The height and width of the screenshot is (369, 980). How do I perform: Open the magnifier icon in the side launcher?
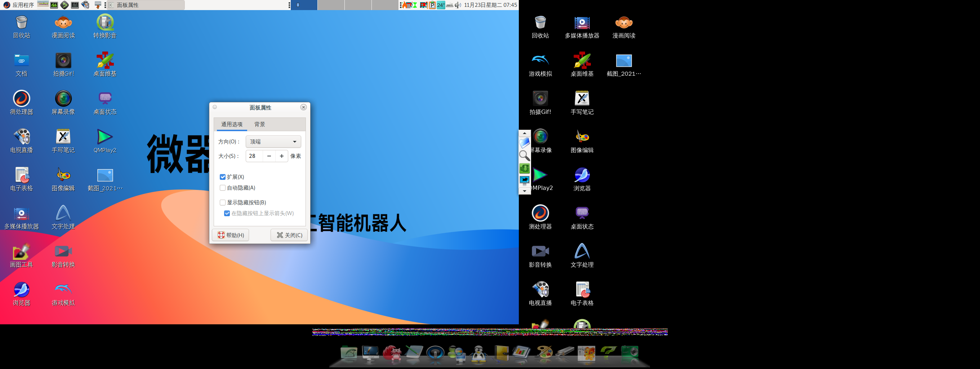524,156
